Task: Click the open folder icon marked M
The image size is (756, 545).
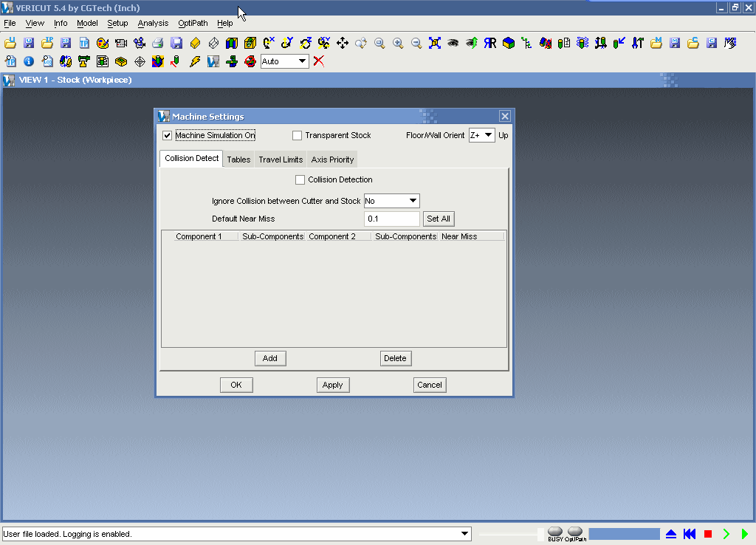Action: coord(656,43)
